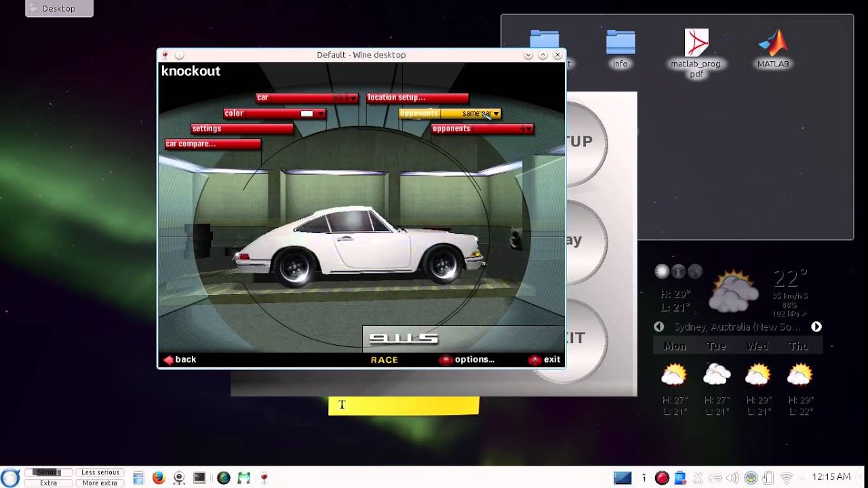Image resolution: width=868 pixels, height=488 pixels.
Task: Click the green globe taskbar icon
Action: point(223,478)
